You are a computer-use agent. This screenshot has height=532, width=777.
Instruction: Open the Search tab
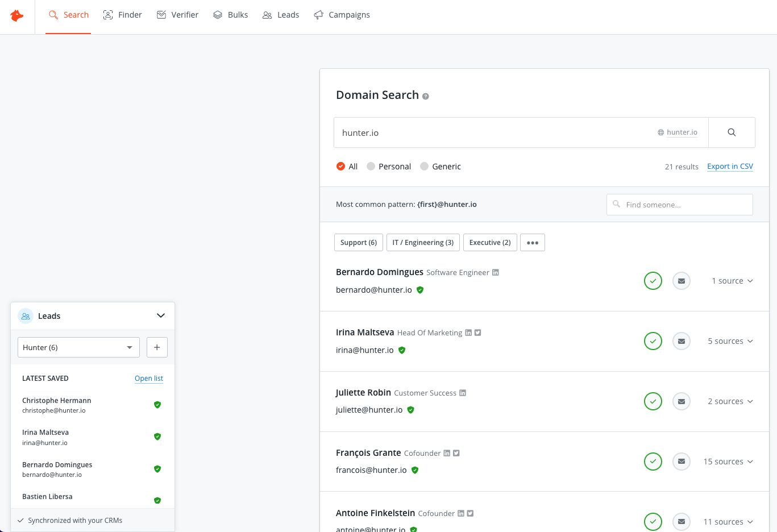[69, 15]
